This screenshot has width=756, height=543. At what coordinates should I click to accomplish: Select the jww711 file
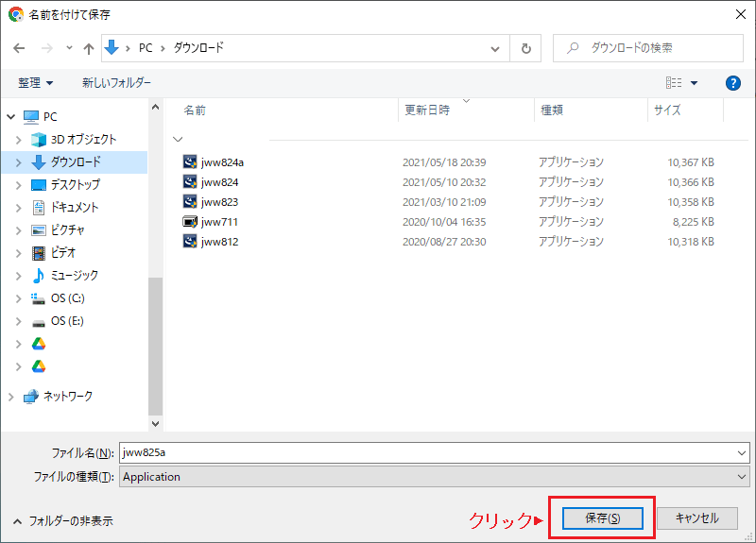coord(220,222)
